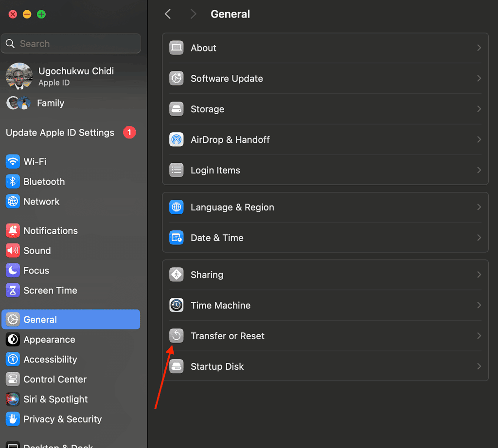Viewport: 498px width, 448px height.
Task: Open Update Apple ID Settings
Action: (x=60, y=133)
